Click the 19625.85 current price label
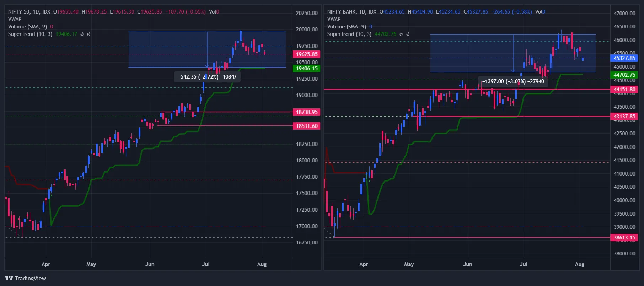The width and height of the screenshot is (644, 286). click(x=307, y=54)
